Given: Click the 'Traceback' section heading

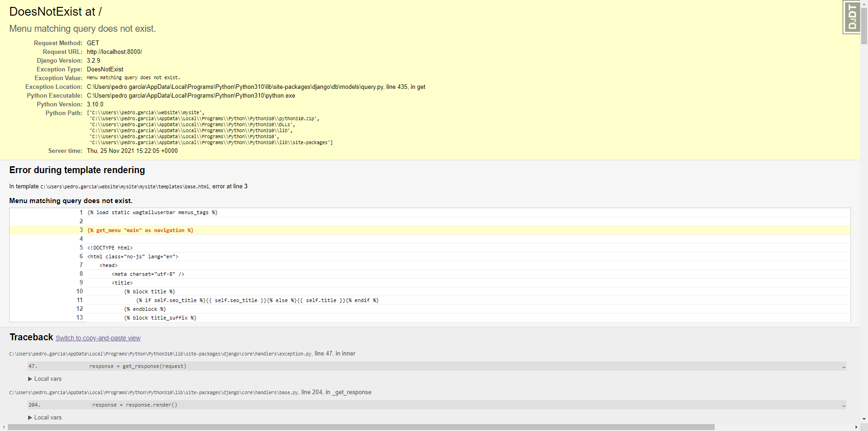Looking at the screenshot, I should tap(31, 337).
